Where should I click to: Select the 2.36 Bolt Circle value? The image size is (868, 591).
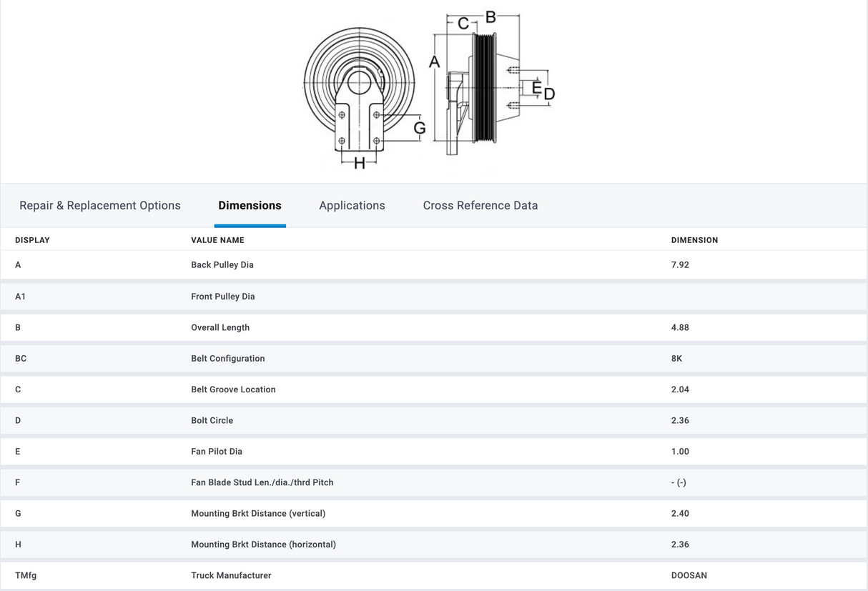[x=680, y=420]
